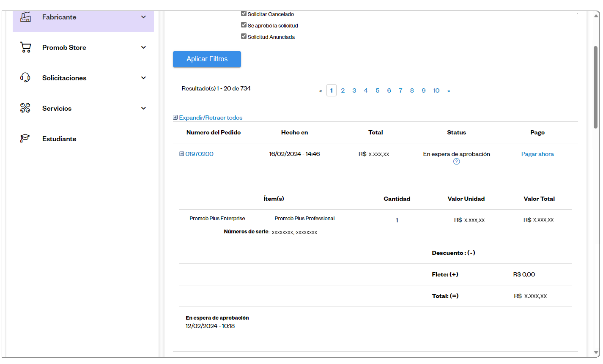Uncheck Se aprobó la solicitud checkbox
The height and width of the screenshot is (364, 603).
pyautogui.click(x=244, y=25)
